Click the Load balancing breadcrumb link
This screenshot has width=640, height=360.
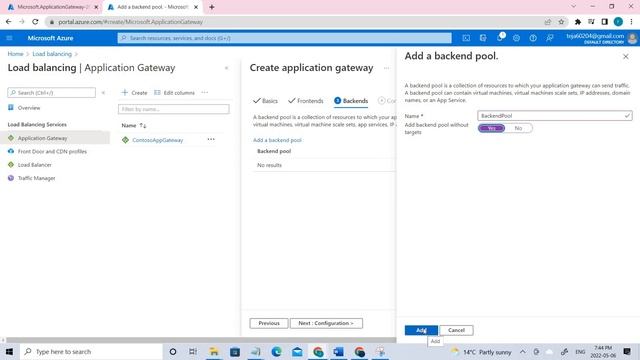52,54
